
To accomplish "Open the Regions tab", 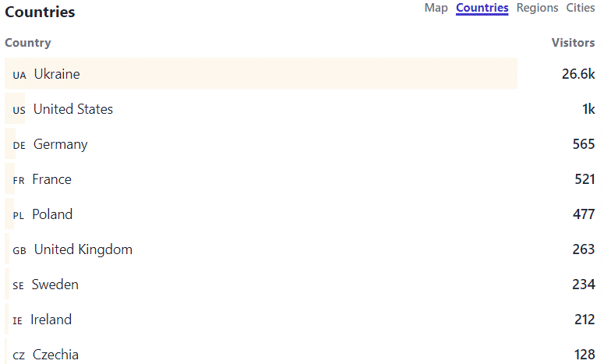I will coord(537,8).
